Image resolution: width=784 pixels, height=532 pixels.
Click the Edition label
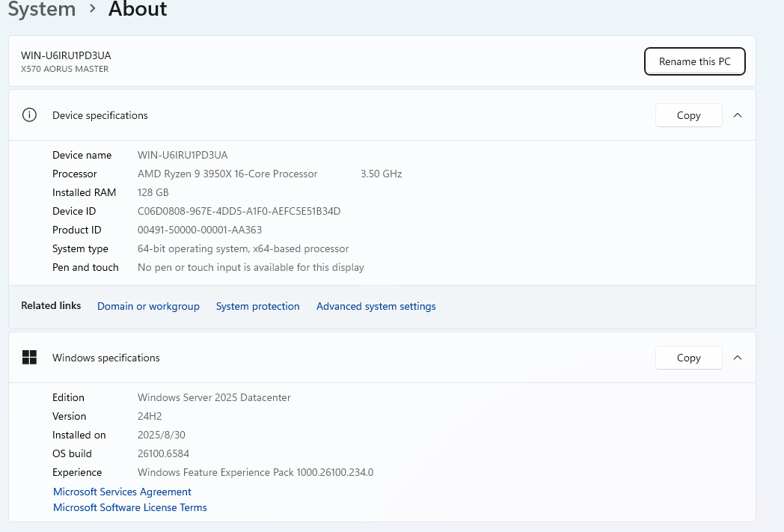69,397
